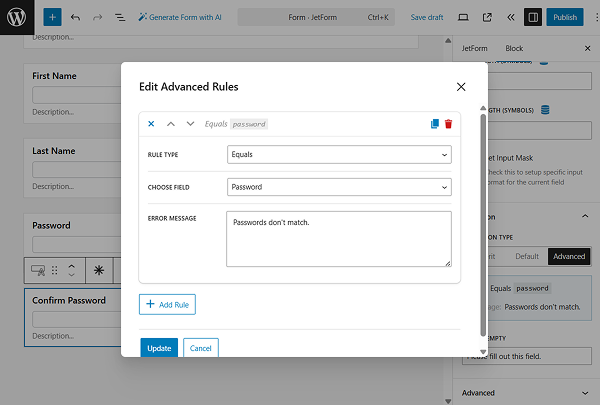The height and width of the screenshot is (405, 600).
Task: Select the Advanced validation type toggle
Action: tap(569, 256)
